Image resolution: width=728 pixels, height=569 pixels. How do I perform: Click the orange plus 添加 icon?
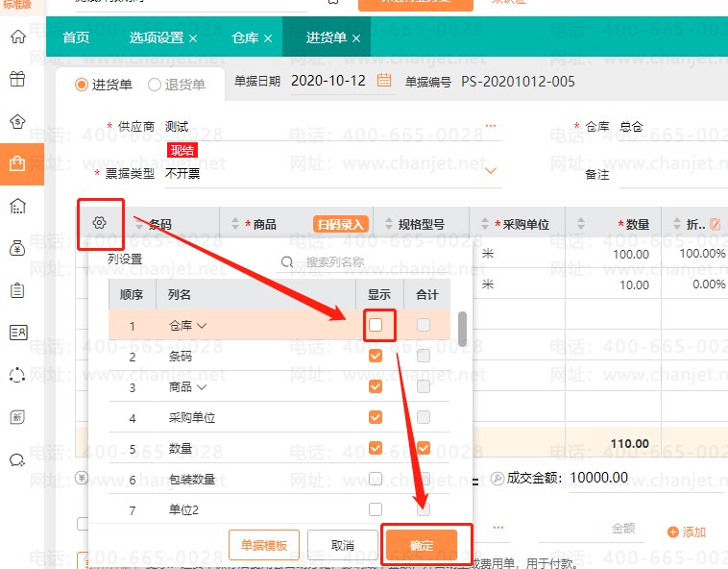tap(672, 532)
